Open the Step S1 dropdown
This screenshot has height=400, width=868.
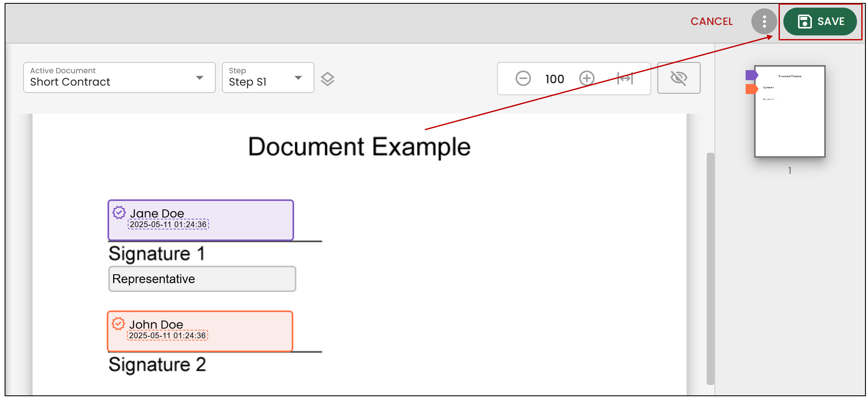coord(268,78)
